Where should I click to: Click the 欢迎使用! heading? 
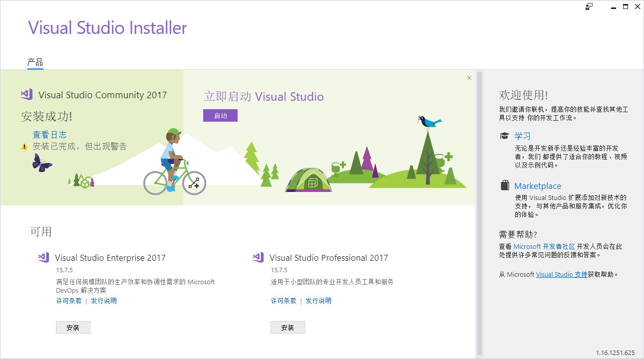click(523, 95)
